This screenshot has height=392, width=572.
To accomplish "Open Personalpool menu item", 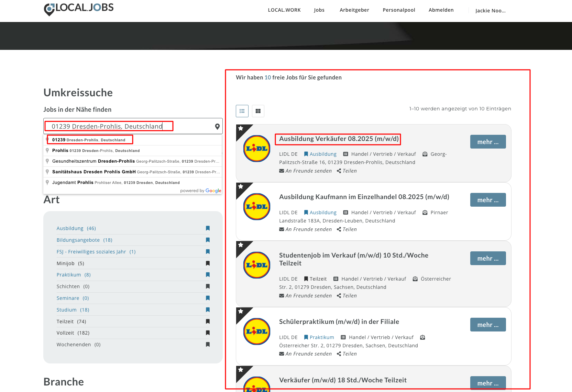I will tap(399, 10).
